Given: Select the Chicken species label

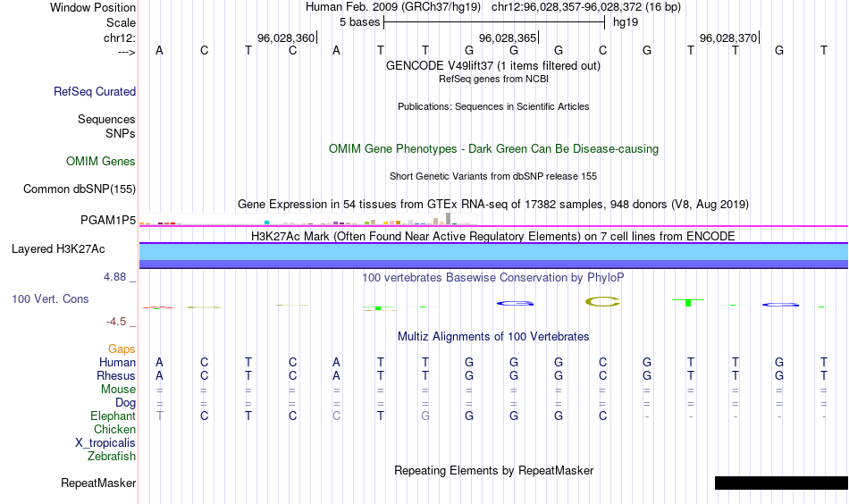Looking at the screenshot, I should pos(114,429).
